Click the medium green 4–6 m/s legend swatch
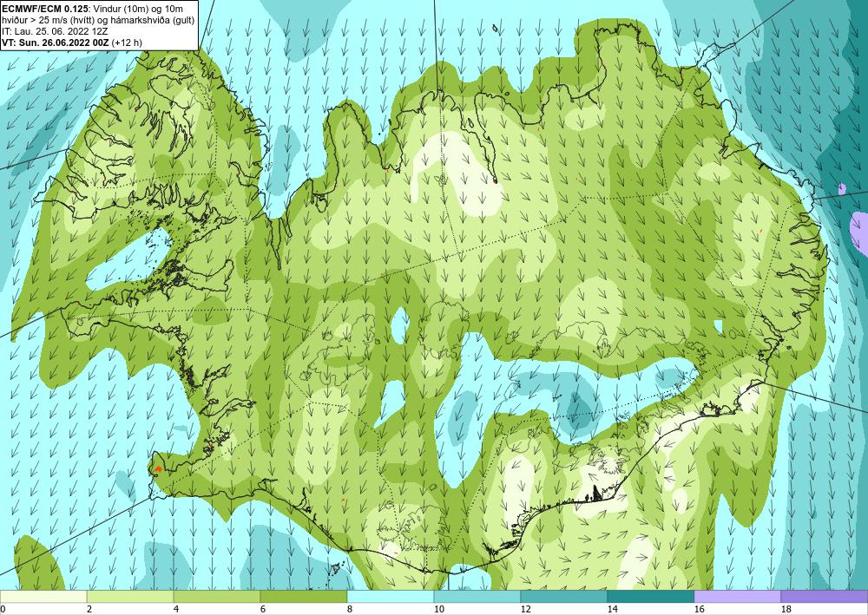The image size is (868, 615). (217, 597)
